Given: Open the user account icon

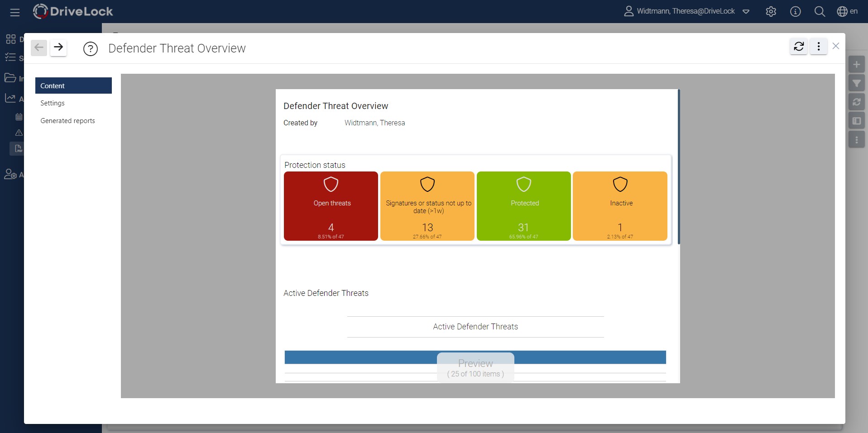Looking at the screenshot, I should [x=628, y=11].
